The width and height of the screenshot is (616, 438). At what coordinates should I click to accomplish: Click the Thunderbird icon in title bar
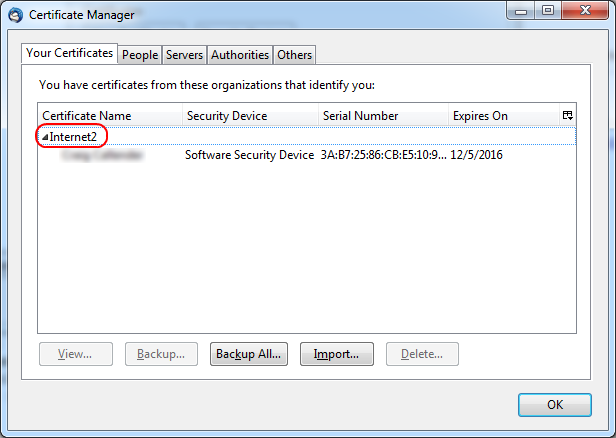[16, 15]
